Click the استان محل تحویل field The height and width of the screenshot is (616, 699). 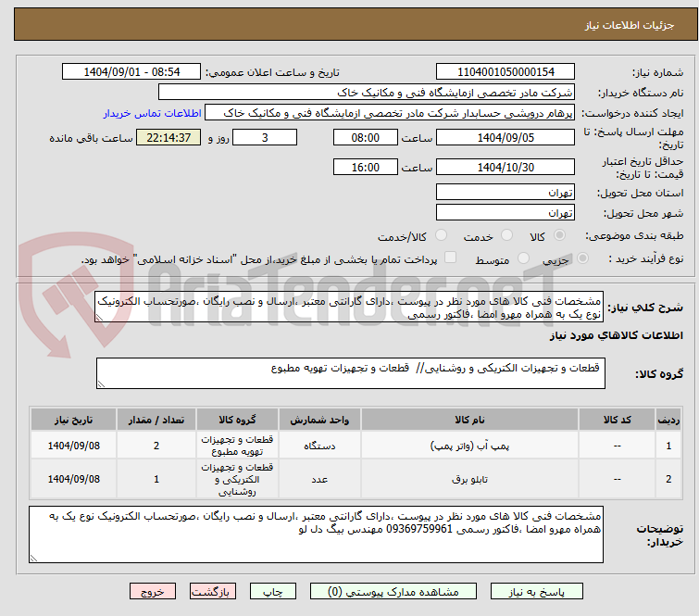coord(505,193)
